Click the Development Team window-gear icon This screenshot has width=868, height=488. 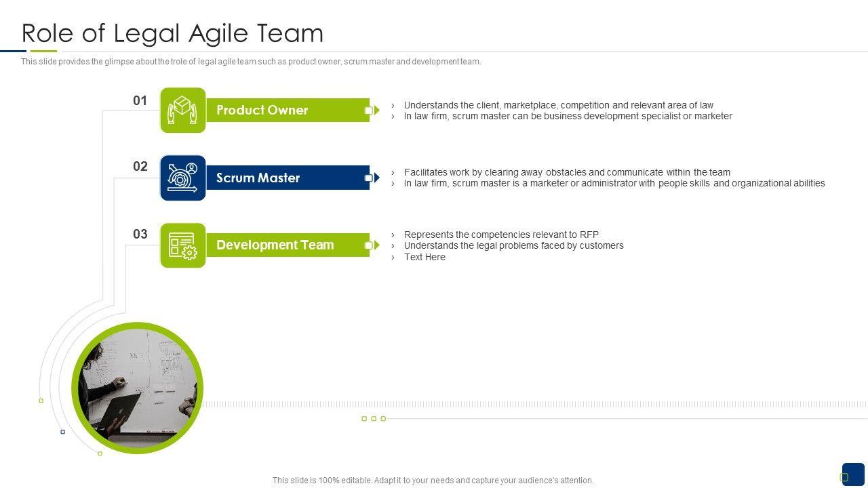pos(182,245)
